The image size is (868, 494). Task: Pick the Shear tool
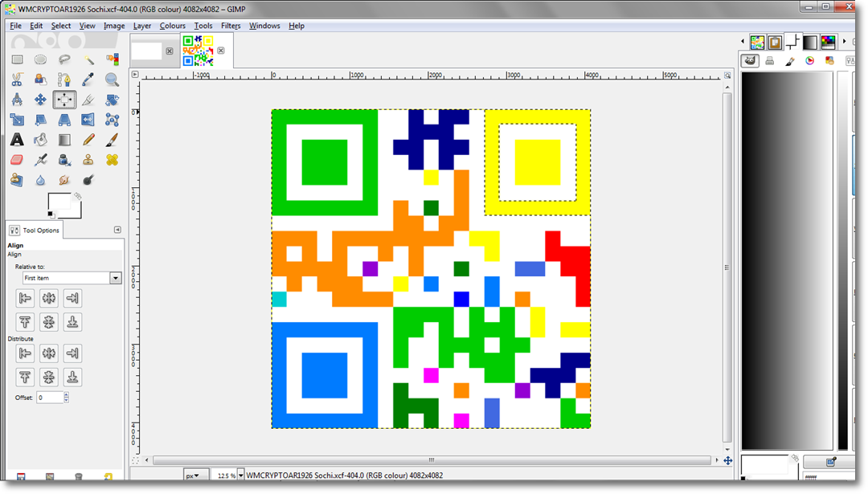coord(40,120)
